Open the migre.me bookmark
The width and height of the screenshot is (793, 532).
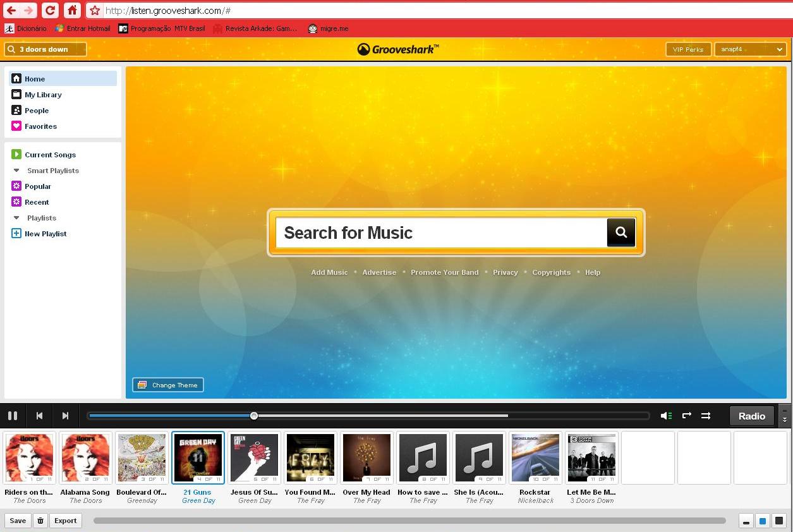click(328, 28)
